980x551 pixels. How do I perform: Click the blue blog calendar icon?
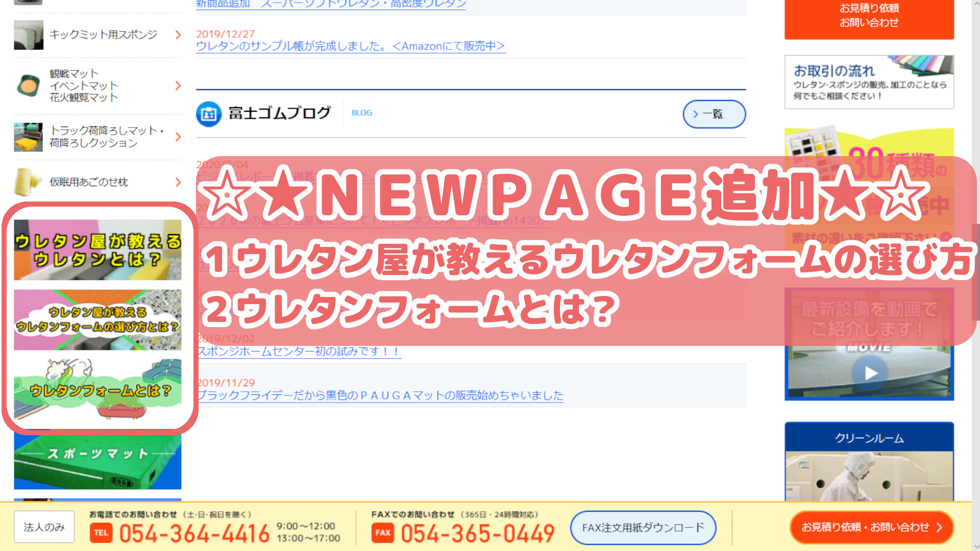tap(208, 114)
